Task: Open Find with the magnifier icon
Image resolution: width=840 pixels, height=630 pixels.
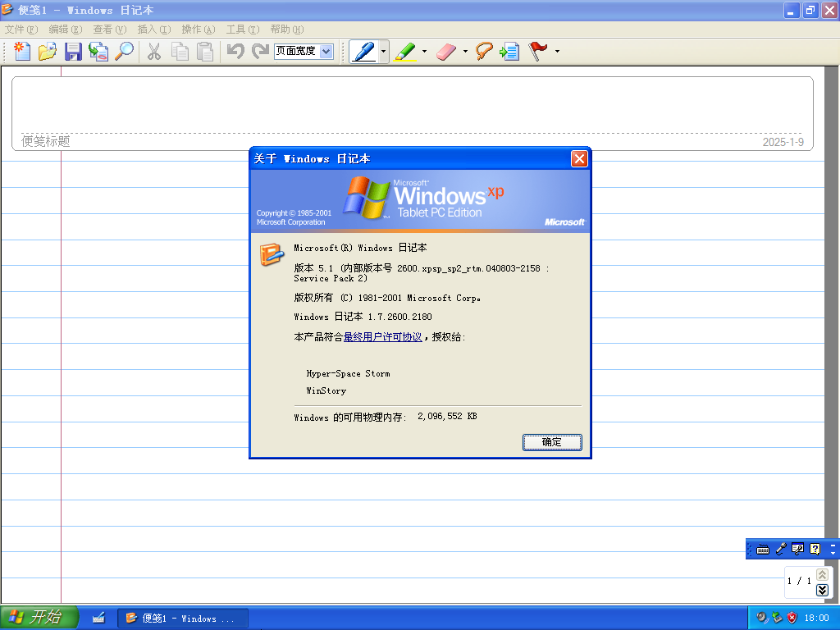Action: pyautogui.click(x=125, y=52)
